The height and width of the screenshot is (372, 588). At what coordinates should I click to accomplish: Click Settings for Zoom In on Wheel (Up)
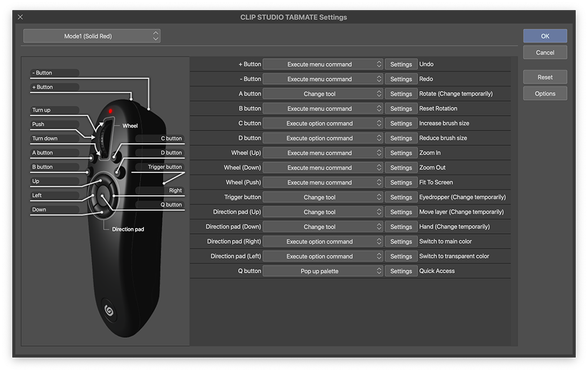click(400, 152)
